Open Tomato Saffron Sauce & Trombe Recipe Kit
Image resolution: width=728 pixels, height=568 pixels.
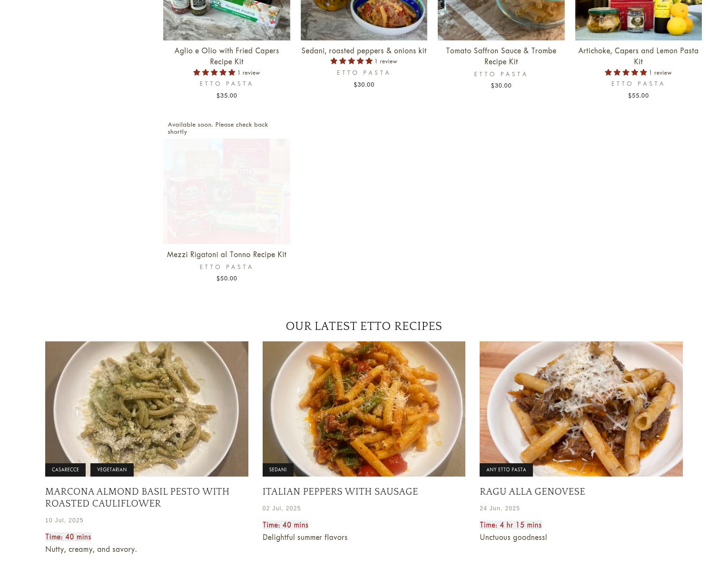click(x=501, y=56)
